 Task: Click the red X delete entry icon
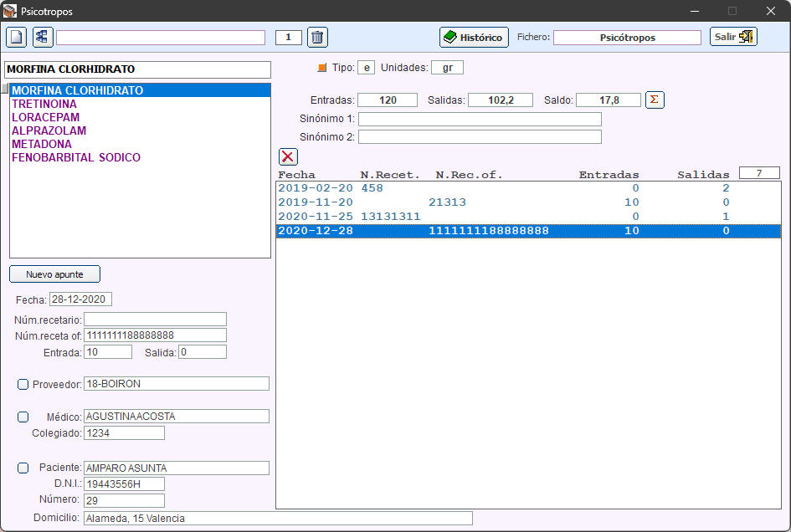(x=288, y=156)
